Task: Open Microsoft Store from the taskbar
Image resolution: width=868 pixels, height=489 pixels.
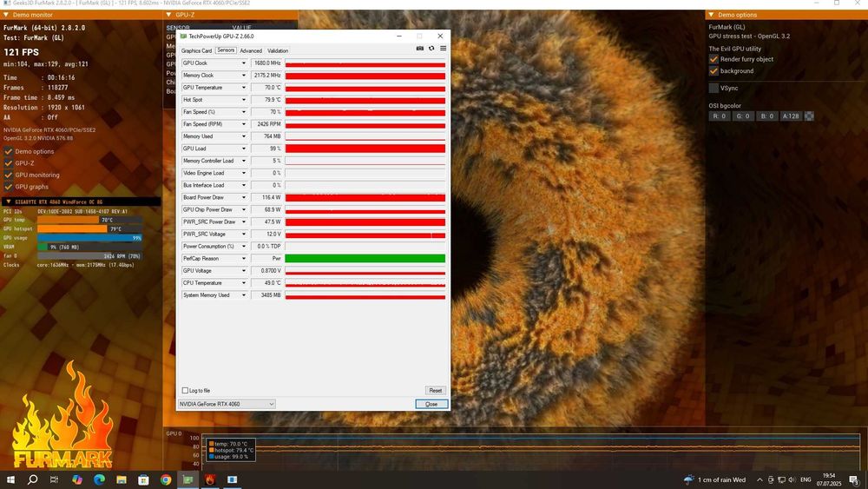Action: click(x=143, y=479)
